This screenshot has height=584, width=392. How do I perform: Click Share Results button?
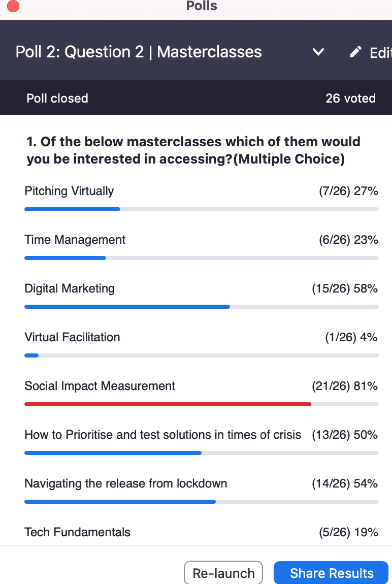coord(331,572)
